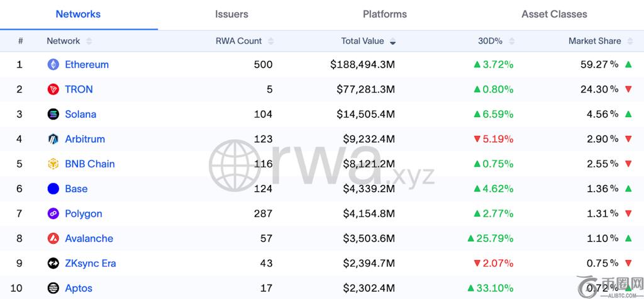Sort table by Network column arrows
This screenshot has width=644, height=299.
tap(89, 41)
